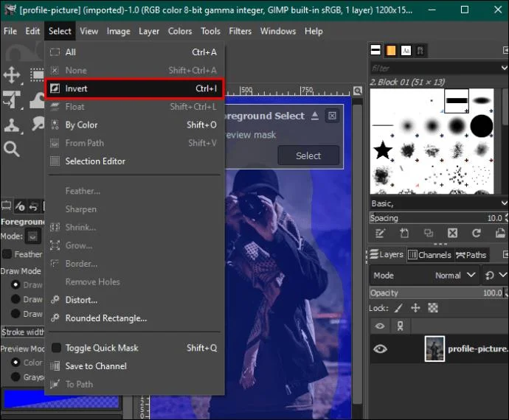Select the third Draw mode radio button
Image resolution: width=509 pixels, height=420 pixels.
point(15,314)
